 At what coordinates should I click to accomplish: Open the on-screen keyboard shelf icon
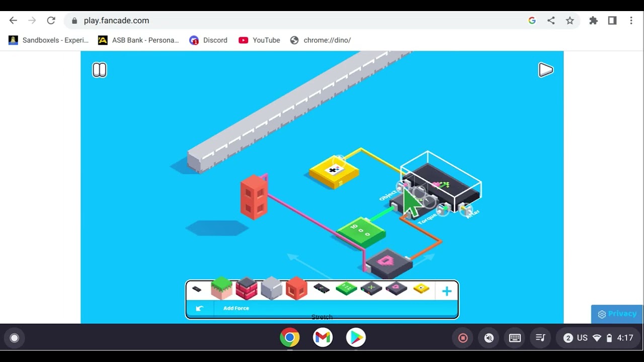[515, 338]
